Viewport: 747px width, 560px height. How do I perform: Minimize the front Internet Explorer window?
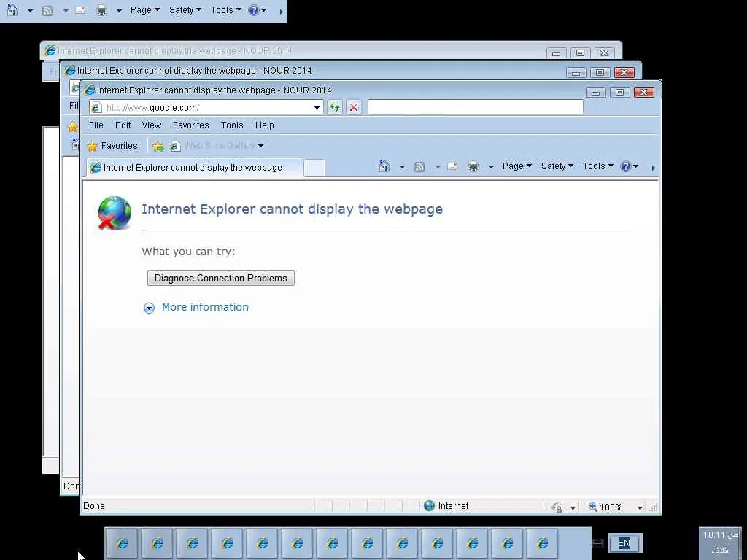(595, 93)
